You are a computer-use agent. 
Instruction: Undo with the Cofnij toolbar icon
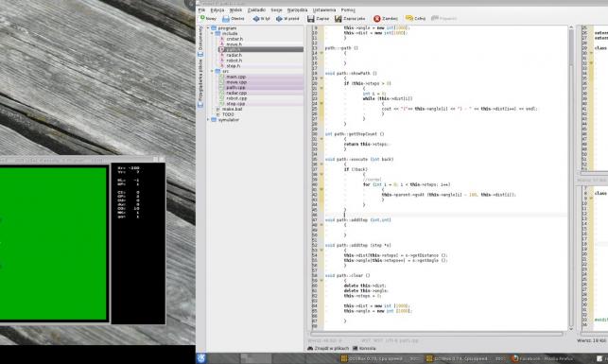[409, 18]
